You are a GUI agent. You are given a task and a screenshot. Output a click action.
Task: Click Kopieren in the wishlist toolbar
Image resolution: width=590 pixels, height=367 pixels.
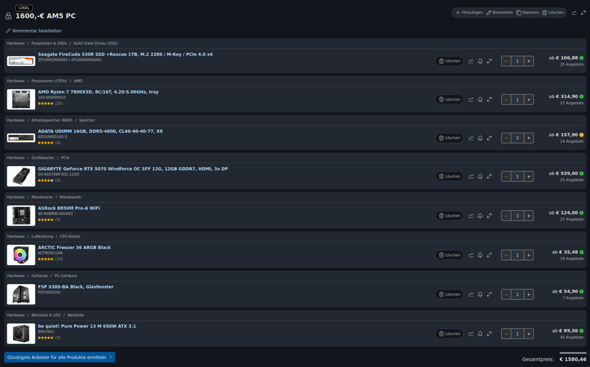[527, 12]
